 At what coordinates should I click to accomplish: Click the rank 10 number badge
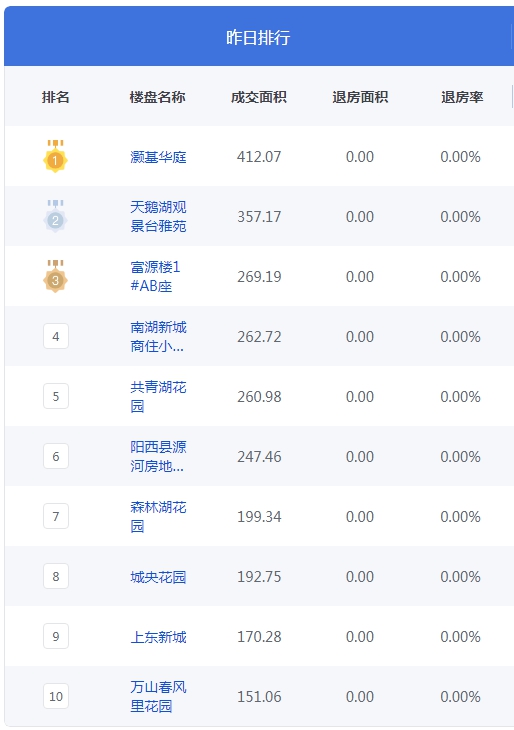56,696
